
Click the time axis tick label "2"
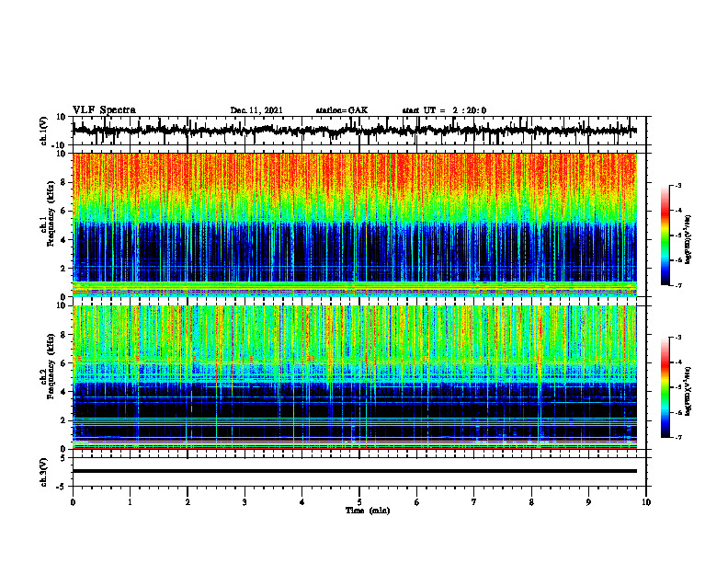pos(188,502)
